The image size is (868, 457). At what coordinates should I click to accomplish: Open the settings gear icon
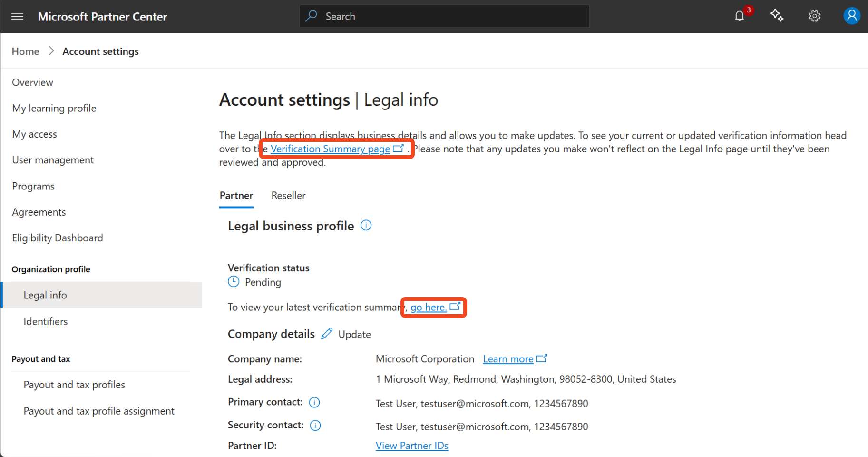click(x=815, y=16)
